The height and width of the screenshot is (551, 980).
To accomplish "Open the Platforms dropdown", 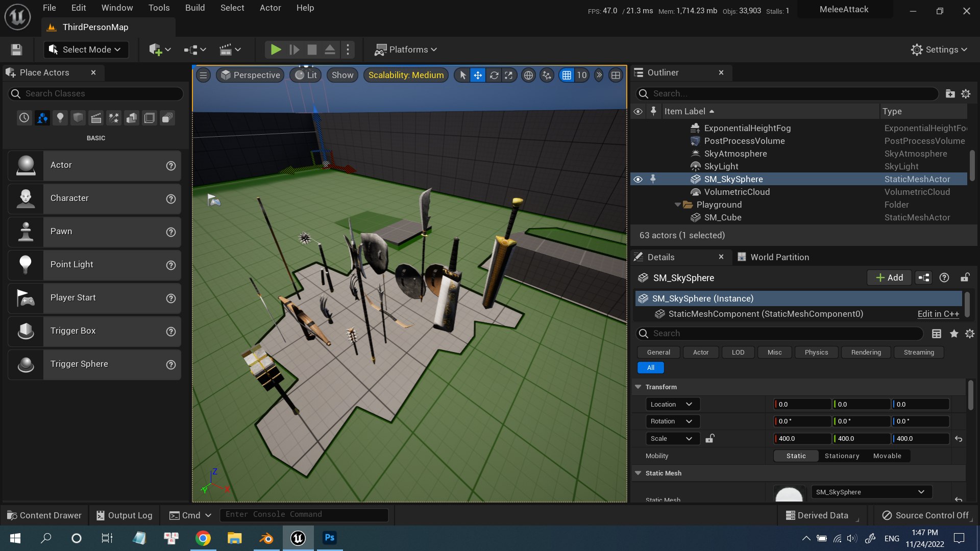I will [406, 49].
